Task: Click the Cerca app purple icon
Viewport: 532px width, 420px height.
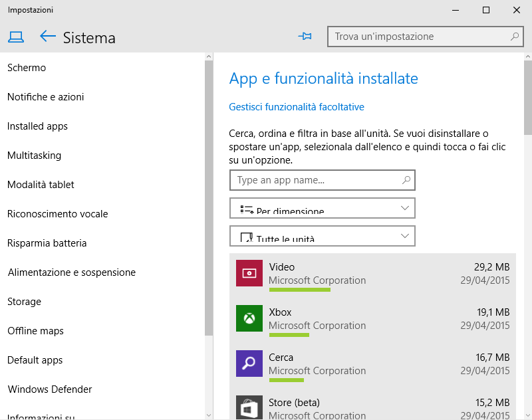Action: pos(249,364)
